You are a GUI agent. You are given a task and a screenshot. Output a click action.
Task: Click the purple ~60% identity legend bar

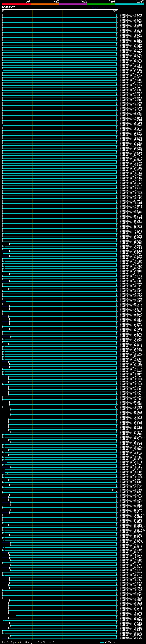point(73,4)
